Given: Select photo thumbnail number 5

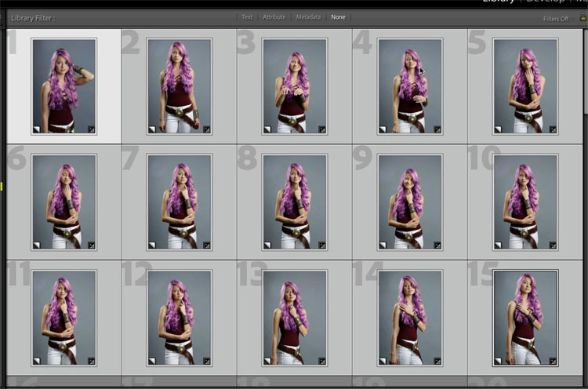Looking at the screenshot, I should click(x=525, y=86).
